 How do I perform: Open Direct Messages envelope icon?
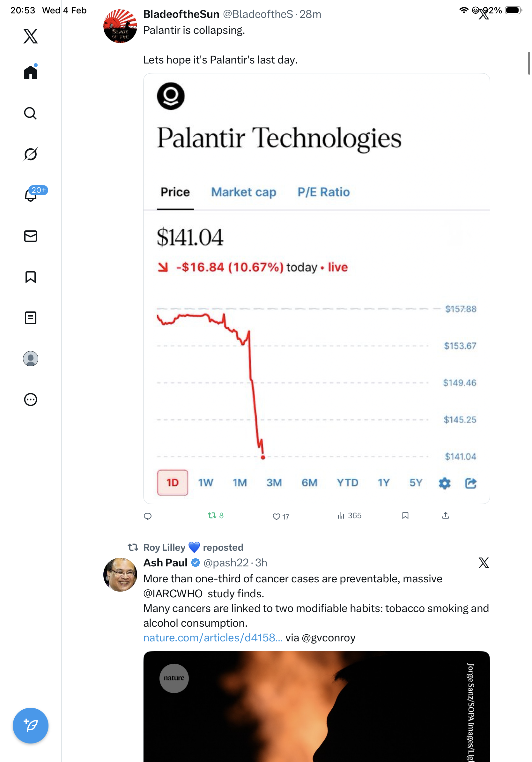point(31,236)
